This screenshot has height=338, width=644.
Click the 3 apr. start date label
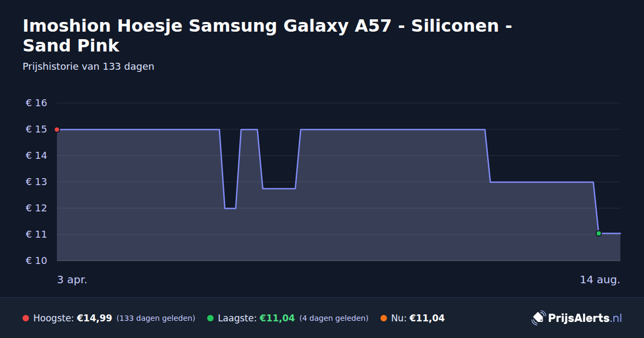coord(72,280)
